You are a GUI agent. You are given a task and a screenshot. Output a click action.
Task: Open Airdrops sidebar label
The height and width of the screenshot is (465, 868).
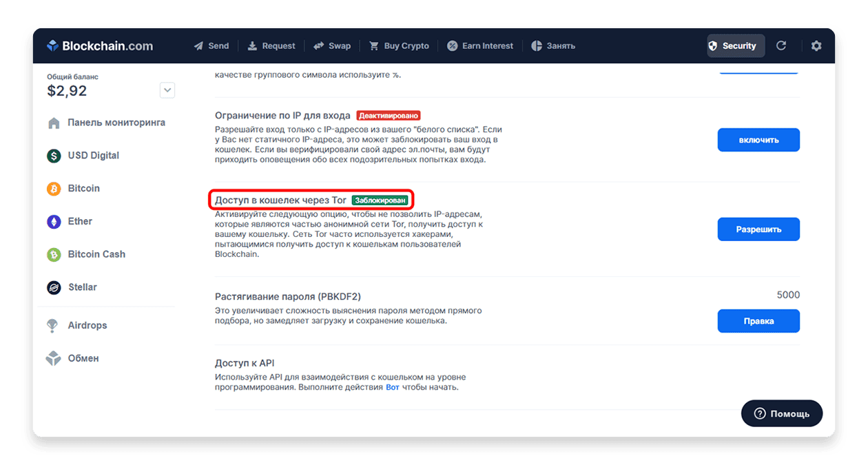pos(87,325)
